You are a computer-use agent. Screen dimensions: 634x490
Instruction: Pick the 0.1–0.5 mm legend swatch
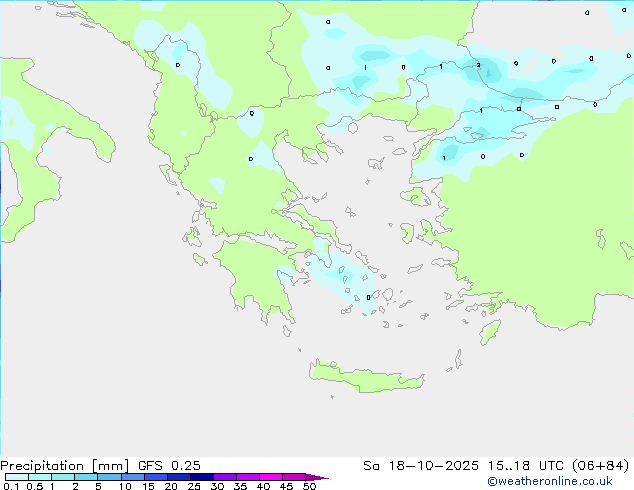[17, 477]
